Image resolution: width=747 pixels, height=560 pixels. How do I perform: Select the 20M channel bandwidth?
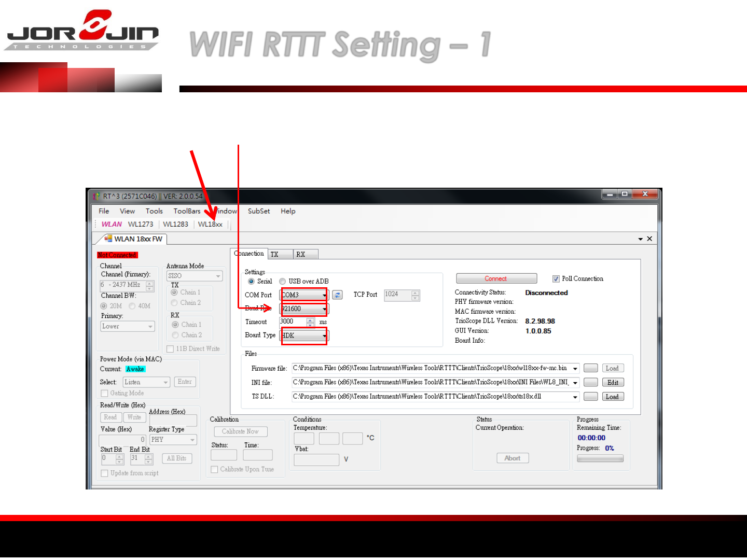pos(104,306)
